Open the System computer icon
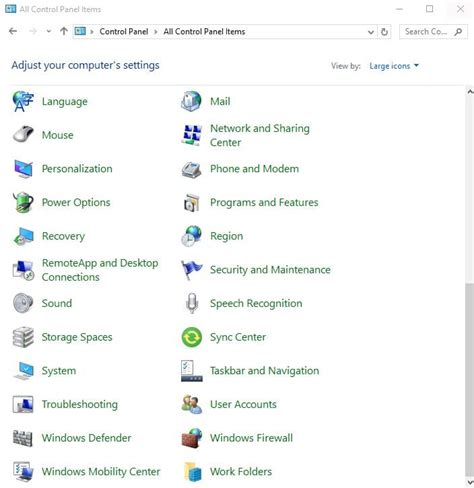The image size is (474, 488). pos(23,371)
